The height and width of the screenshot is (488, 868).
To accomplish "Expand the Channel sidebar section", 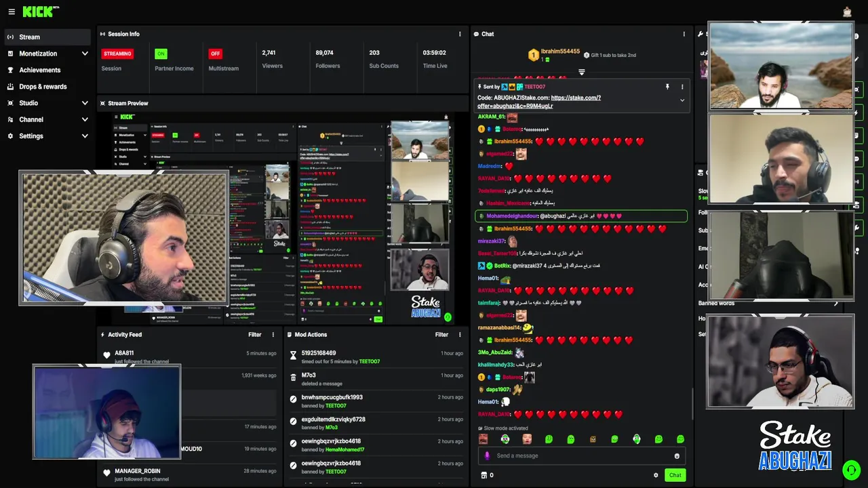I will (x=85, y=119).
